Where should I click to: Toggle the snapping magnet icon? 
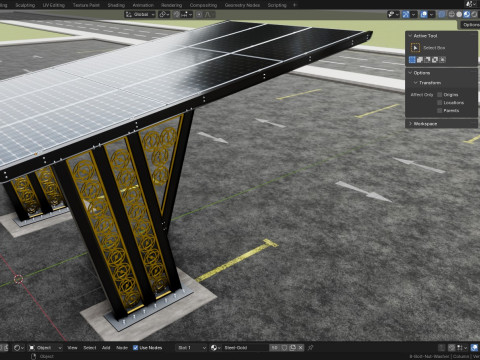[x=176, y=14]
